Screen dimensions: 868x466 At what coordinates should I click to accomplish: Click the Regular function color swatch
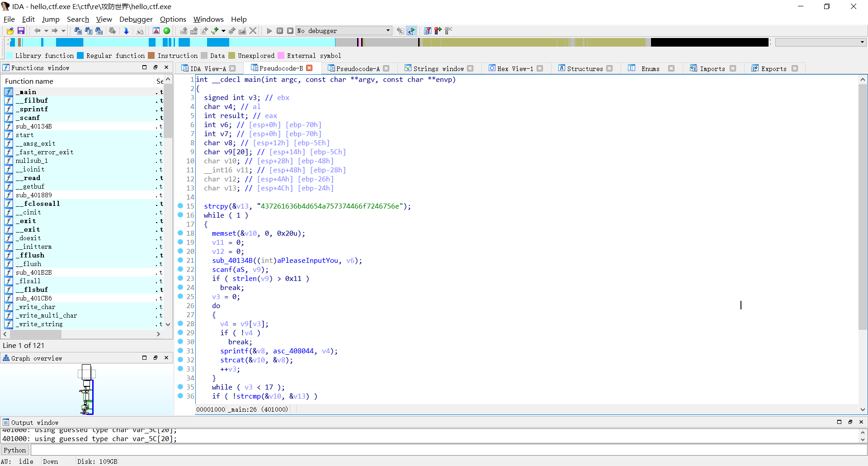(x=80, y=56)
